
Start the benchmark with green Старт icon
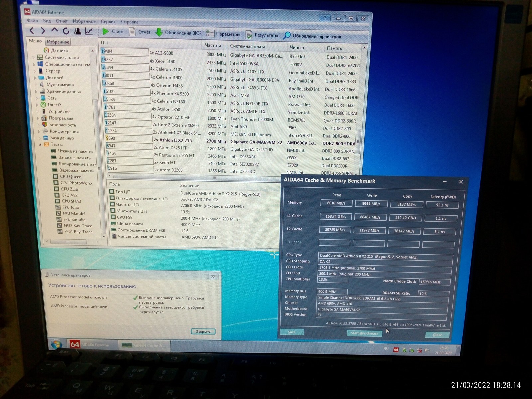coord(113,32)
